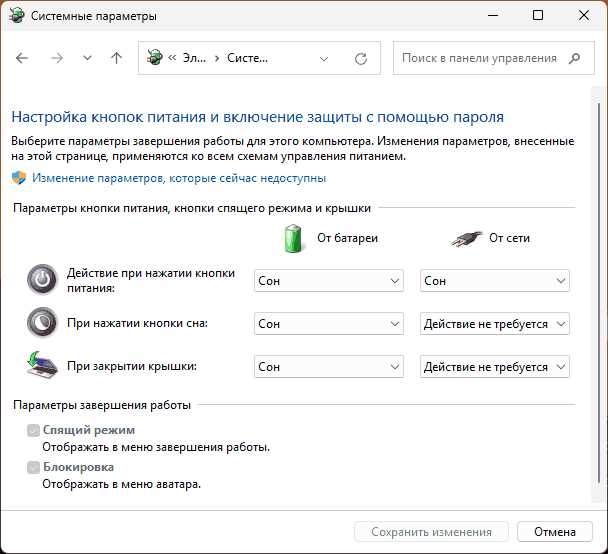Click "При нажатии кнопки сна:" label

[137, 323]
